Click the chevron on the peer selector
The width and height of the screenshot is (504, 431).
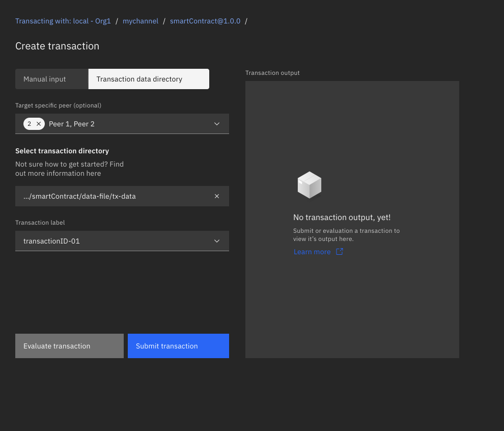pos(216,123)
